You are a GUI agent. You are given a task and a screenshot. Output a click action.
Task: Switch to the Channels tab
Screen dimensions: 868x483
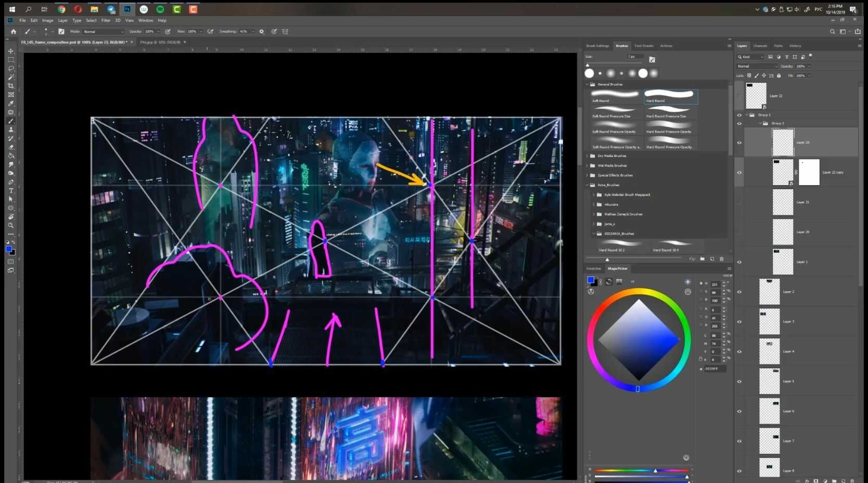pyautogui.click(x=760, y=46)
